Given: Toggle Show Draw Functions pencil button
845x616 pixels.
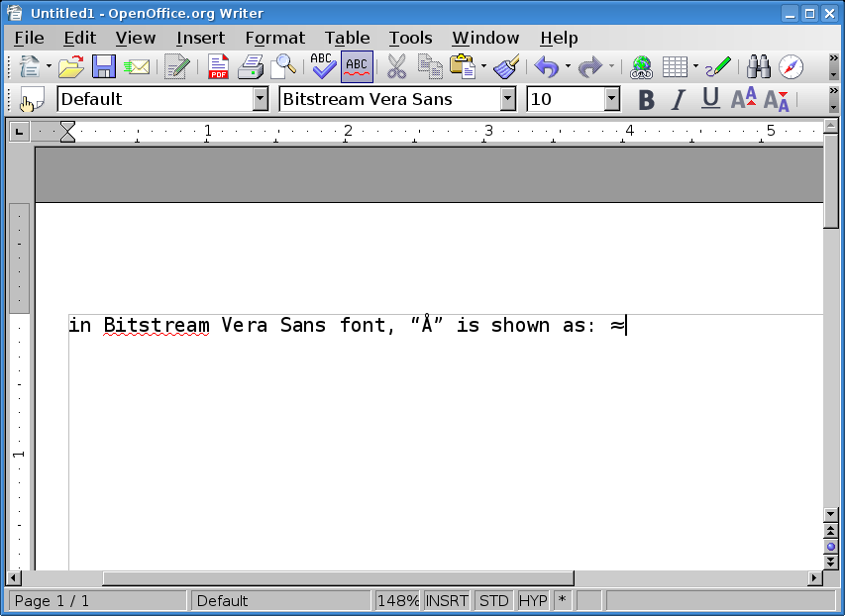Looking at the screenshot, I should [718, 66].
